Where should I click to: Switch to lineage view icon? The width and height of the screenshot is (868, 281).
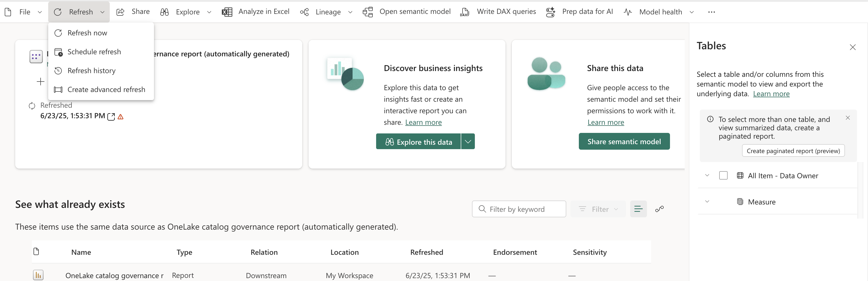coord(660,209)
